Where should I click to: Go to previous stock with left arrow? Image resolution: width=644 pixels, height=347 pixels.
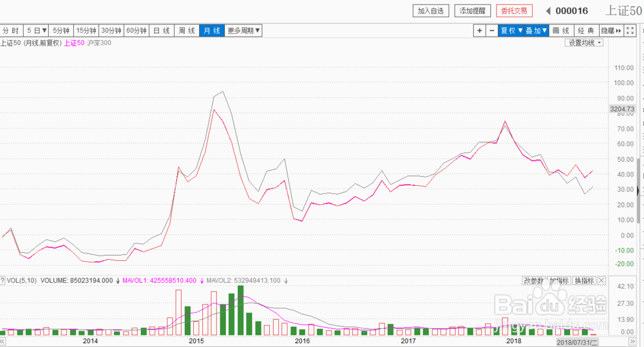[548, 11]
